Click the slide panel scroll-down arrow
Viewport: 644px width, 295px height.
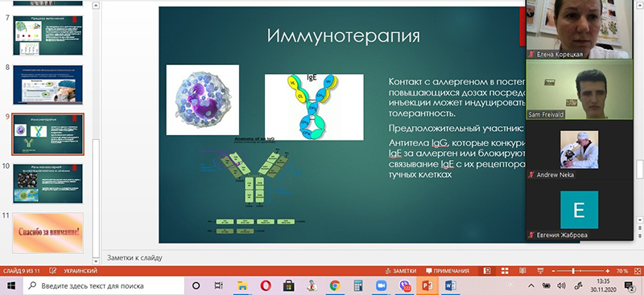pos(96,261)
